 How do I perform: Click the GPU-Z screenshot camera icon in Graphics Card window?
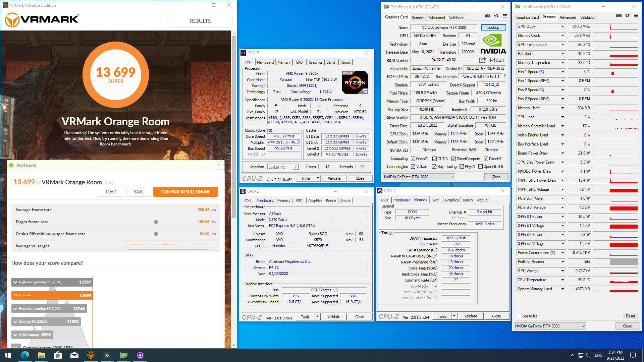pyautogui.click(x=488, y=16)
